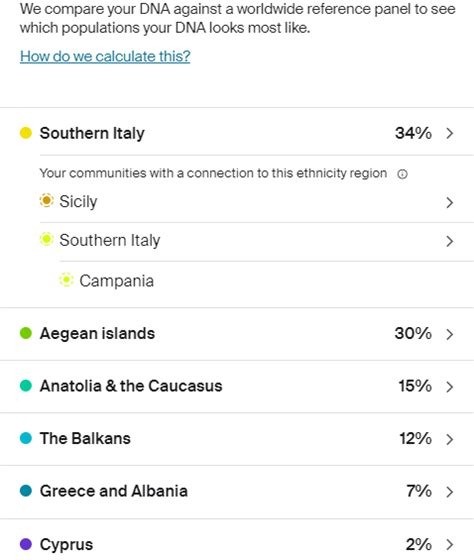474x560 pixels.
Task: Expand the Sicily community chevron
Action: coord(450,202)
